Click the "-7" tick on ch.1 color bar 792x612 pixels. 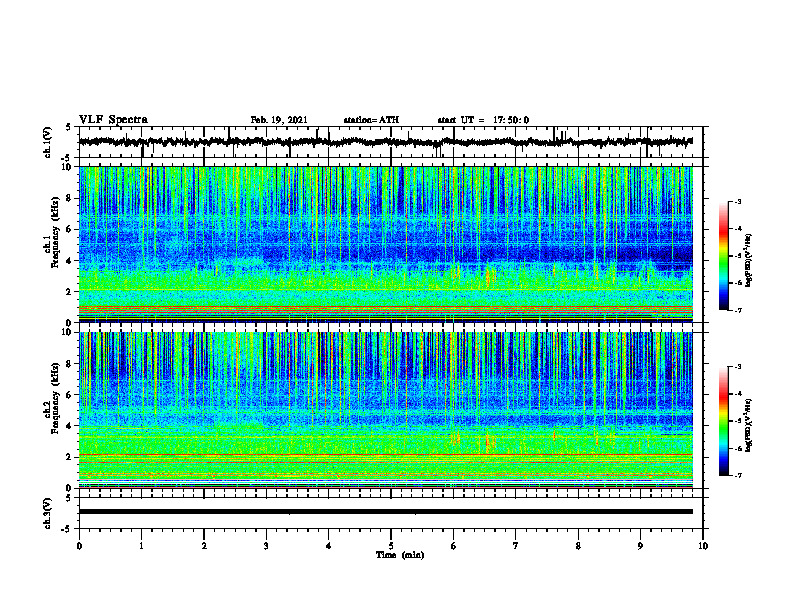(x=738, y=310)
